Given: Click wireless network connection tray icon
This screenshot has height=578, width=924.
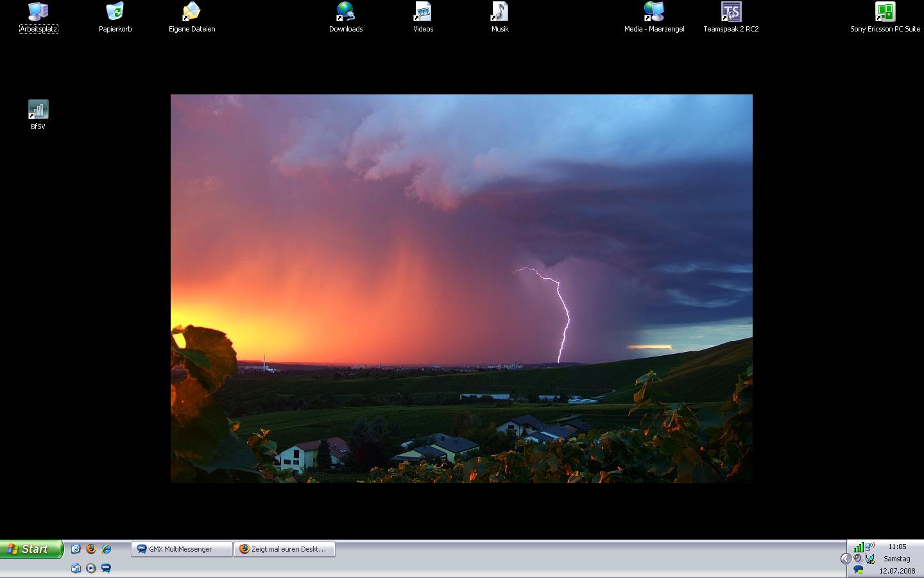Looking at the screenshot, I should click(x=869, y=547).
